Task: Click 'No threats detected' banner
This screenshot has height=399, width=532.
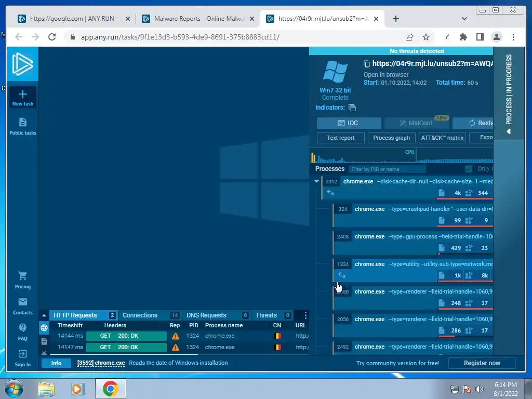Action: pos(417,51)
